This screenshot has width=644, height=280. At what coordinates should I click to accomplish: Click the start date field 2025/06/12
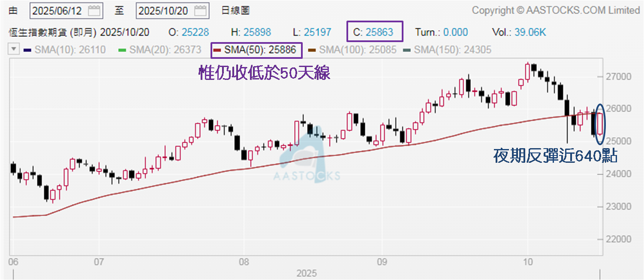coord(57,11)
